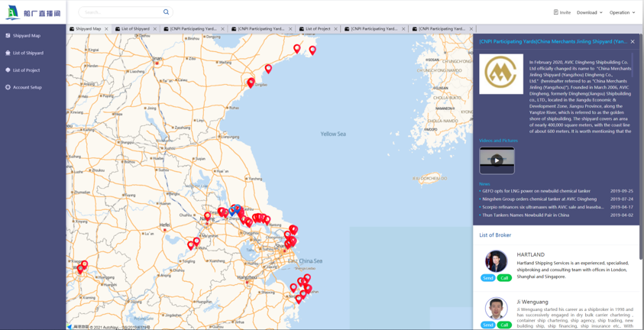Click the Call button for HARTLAND
The height and width of the screenshot is (330, 644).
(504, 278)
